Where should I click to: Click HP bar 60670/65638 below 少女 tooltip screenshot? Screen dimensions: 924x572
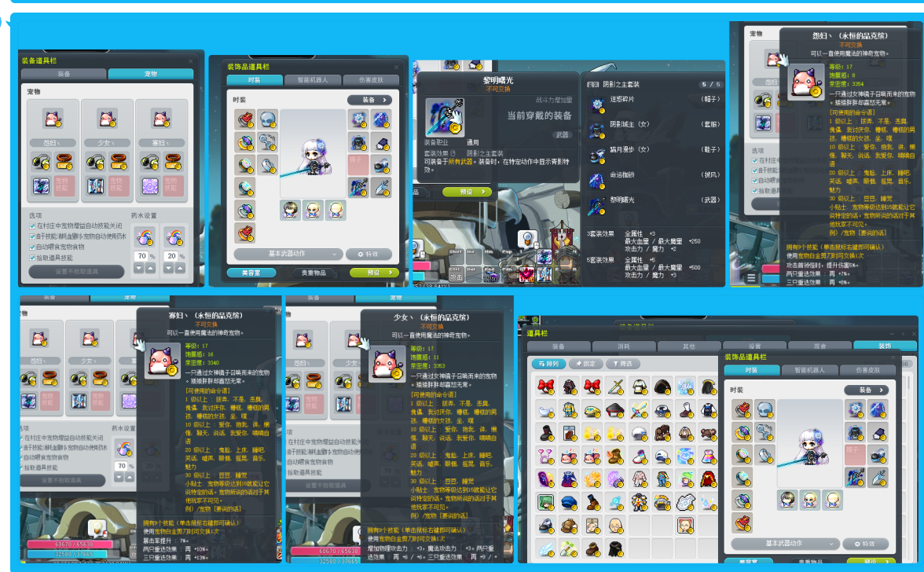tap(324, 551)
